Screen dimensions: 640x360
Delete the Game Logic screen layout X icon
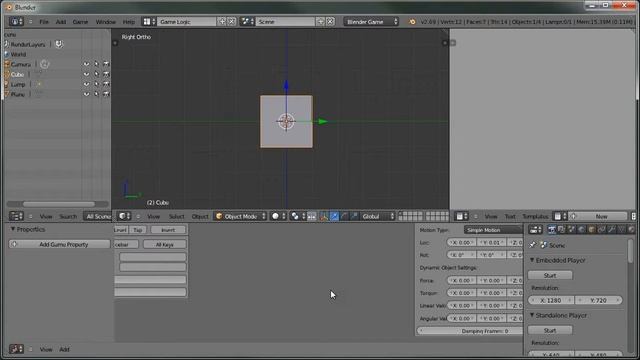[231, 22]
